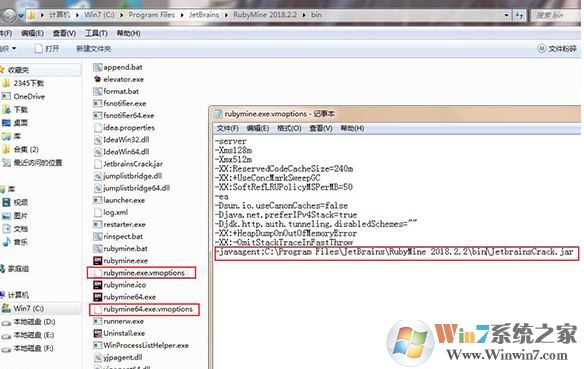Click the 打开 toolbar button

tap(47, 49)
